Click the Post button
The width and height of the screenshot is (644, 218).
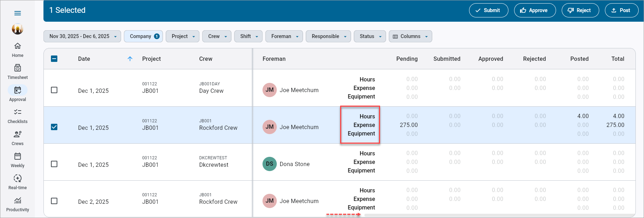click(622, 10)
